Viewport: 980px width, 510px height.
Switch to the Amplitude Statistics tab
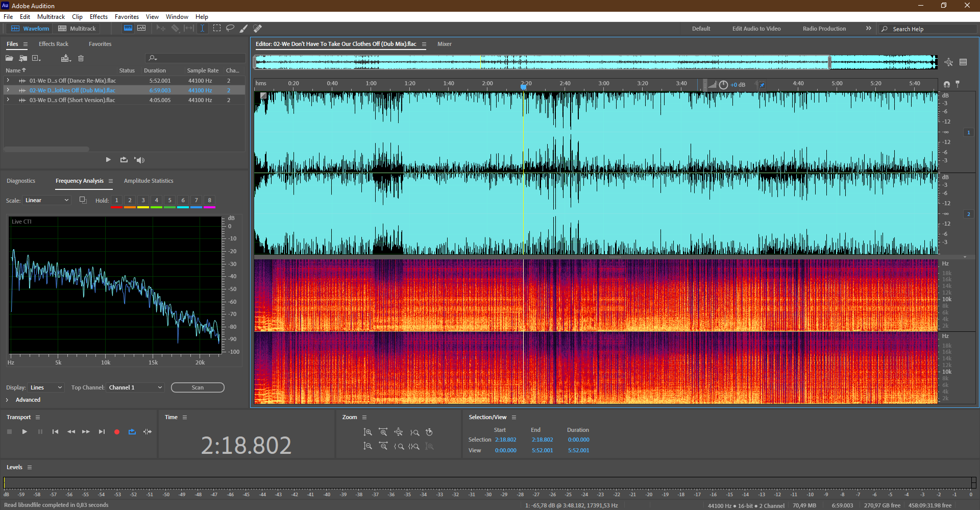pos(149,181)
